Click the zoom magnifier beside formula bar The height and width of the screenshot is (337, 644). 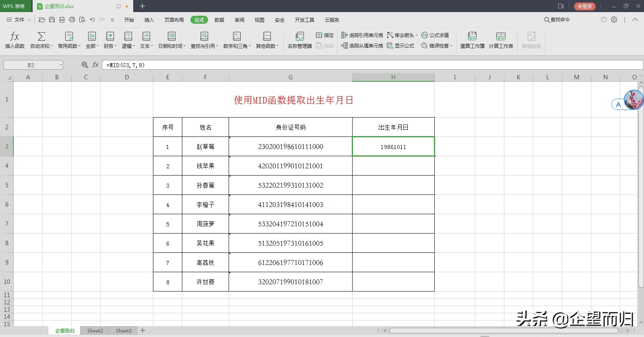tap(85, 65)
